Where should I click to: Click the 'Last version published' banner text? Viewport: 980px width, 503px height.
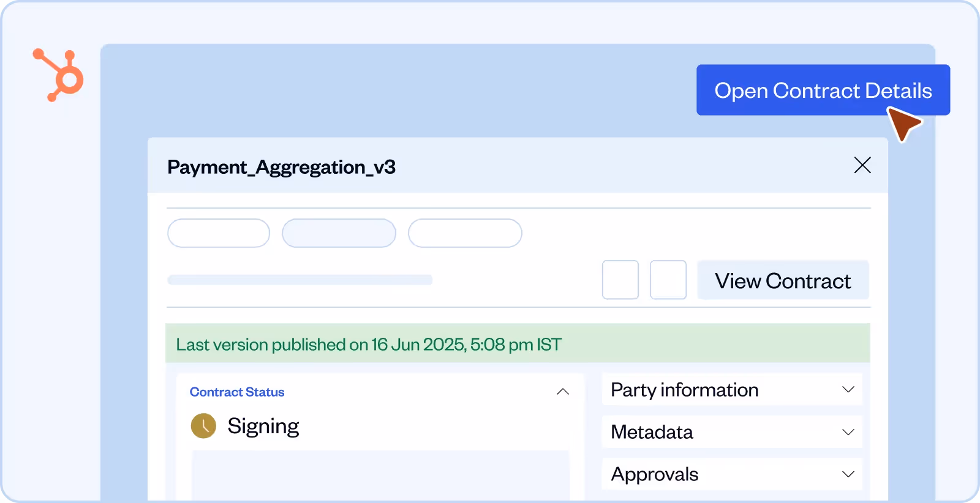[x=369, y=345]
